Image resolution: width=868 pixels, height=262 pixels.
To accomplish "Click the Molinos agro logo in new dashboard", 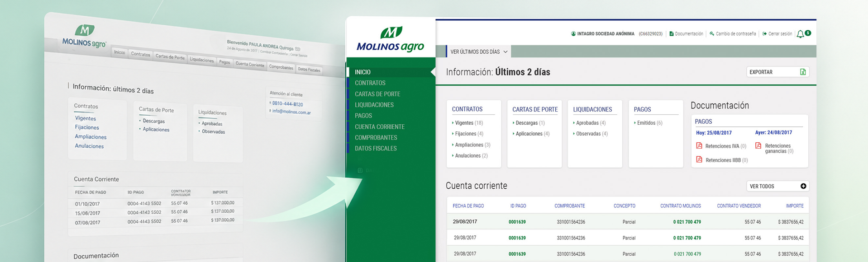I will pos(390,39).
